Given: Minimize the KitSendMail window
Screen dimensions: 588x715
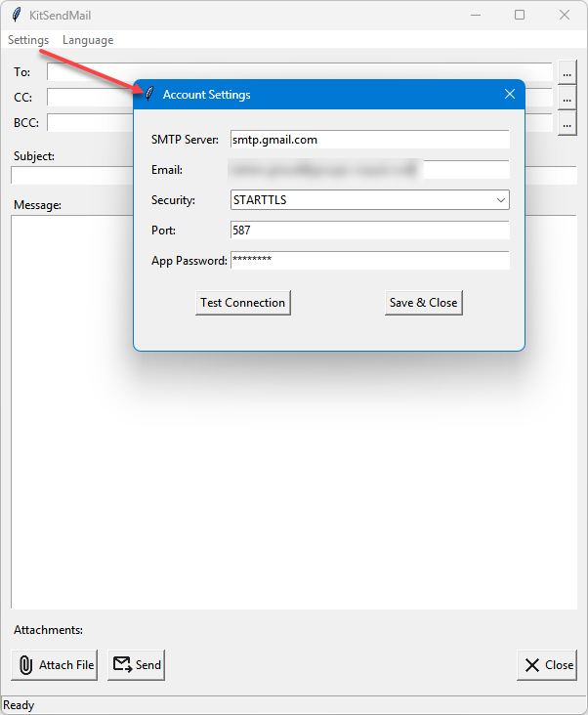Looking at the screenshot, I should click(x=476, y=15).
